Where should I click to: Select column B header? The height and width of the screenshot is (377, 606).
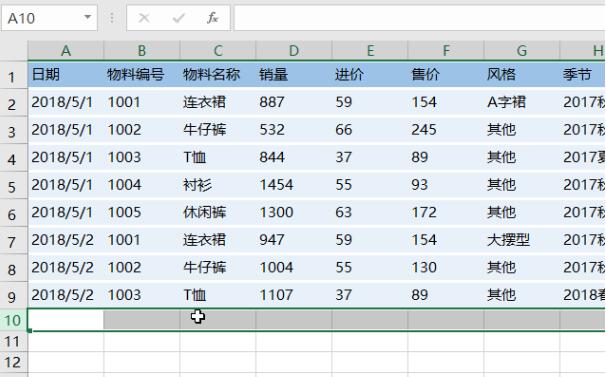(x=142, y=51)
